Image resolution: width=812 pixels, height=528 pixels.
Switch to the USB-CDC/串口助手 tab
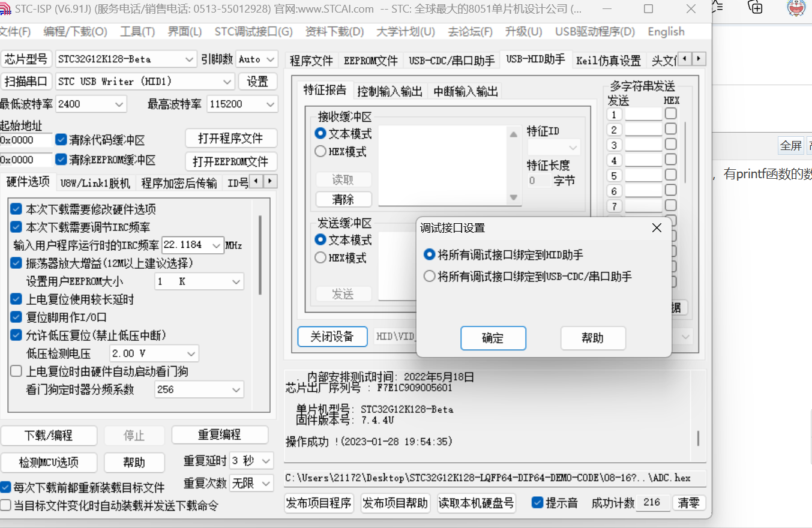tap(452, 61)
